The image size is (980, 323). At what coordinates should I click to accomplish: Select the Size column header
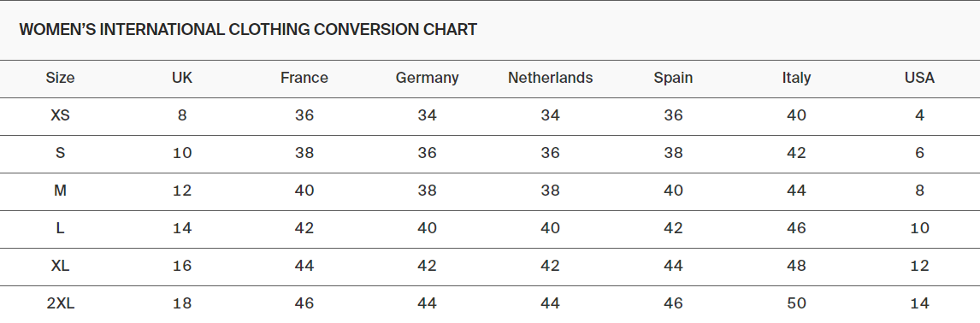(60, 78)
